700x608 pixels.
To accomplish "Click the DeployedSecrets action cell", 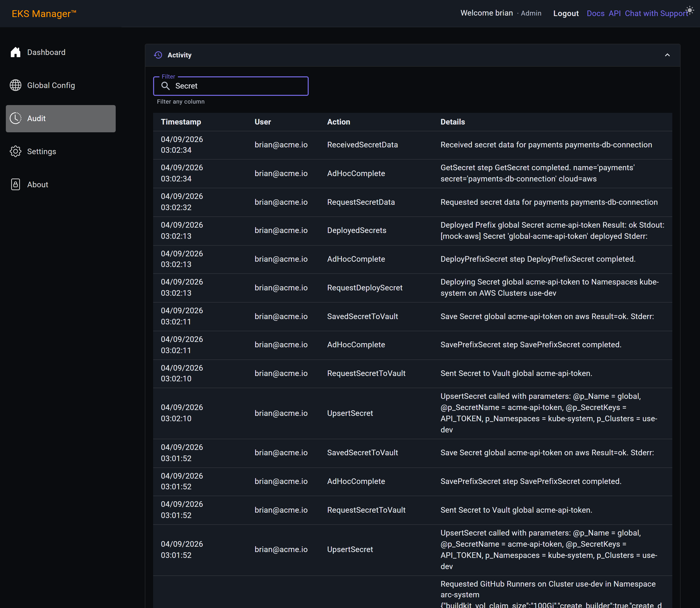I will (357, 230).
